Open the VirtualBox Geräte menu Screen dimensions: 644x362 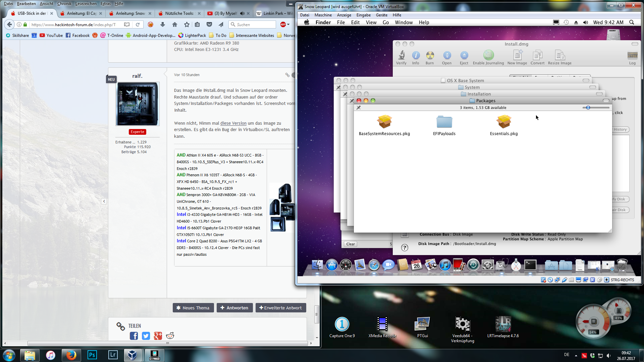point(381,15)
